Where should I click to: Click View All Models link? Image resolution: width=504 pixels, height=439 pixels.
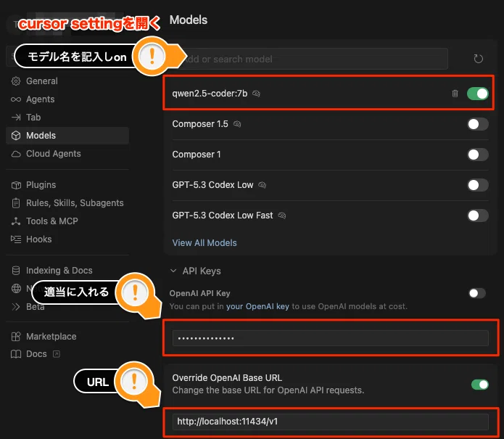click(205, 243)
